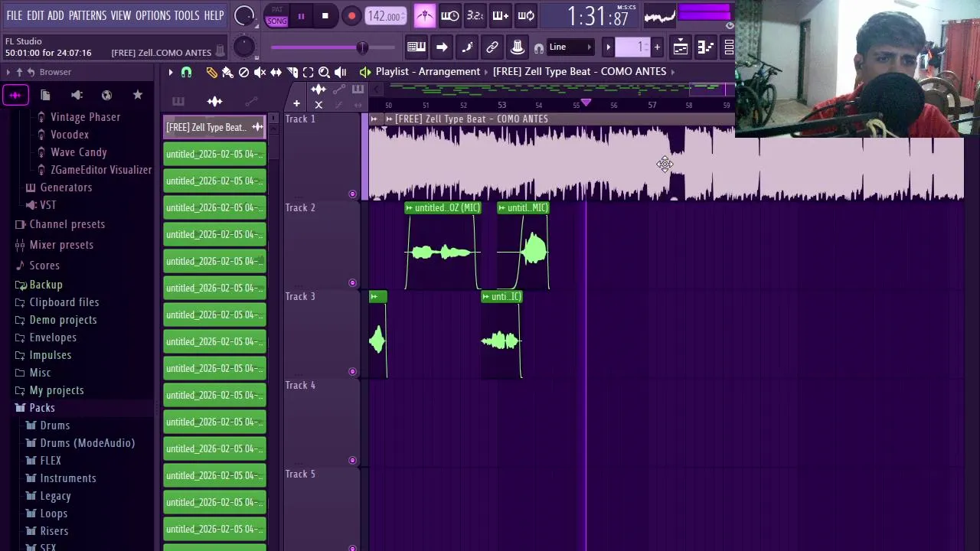Select the browser files tab icon

click(45, 95)
